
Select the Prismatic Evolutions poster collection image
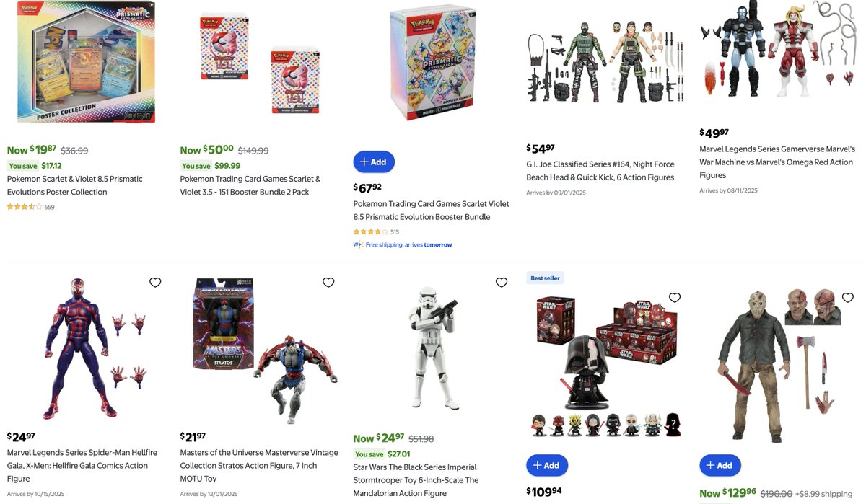tap(87, 62)
